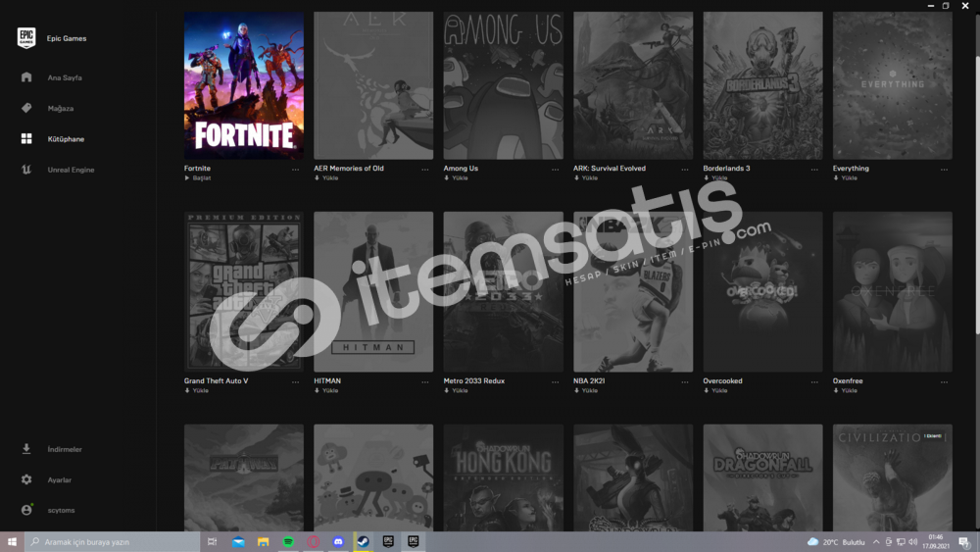Image resolution: width=980 pixels, height=552 pixels.
Task: Install ARK: Survival Evolved via Yükle
Action: pyautogui.click(x=586, y=178)
